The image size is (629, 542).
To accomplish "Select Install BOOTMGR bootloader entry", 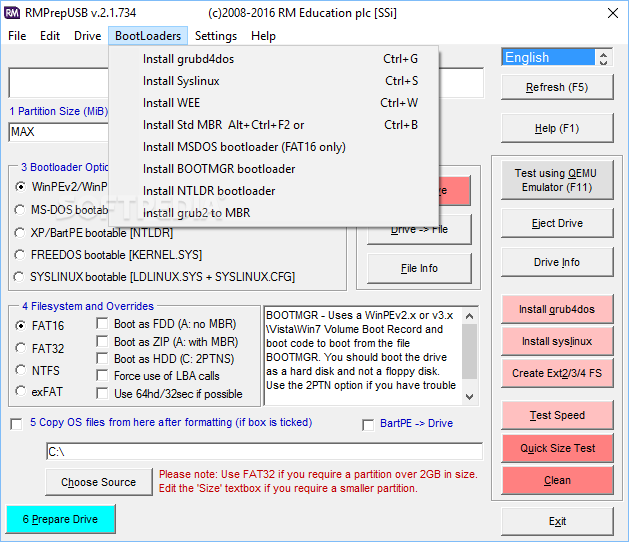I will [x=274, y=169].
